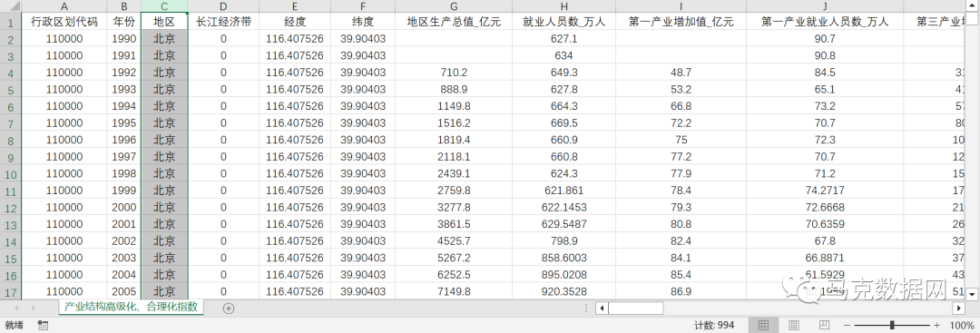The height and width of the screenshot is (333, 980).
Task: Select column E header
Action: coord(295,6)
